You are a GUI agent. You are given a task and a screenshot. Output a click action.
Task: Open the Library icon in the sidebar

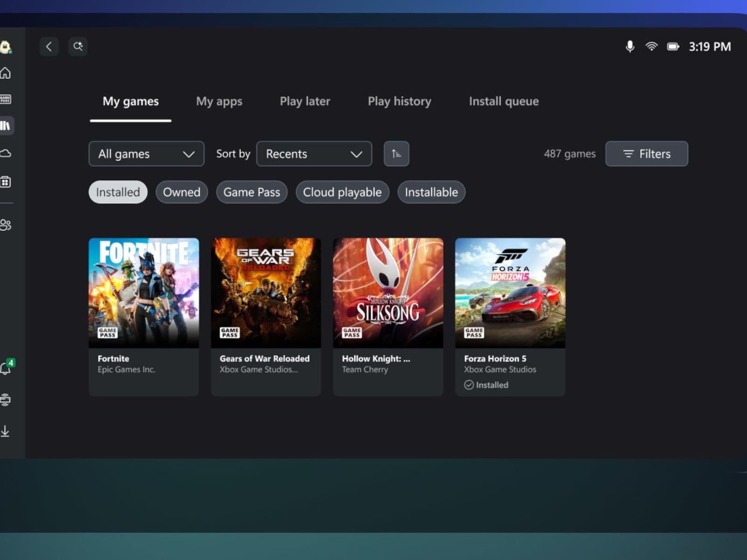pos(7,125)
